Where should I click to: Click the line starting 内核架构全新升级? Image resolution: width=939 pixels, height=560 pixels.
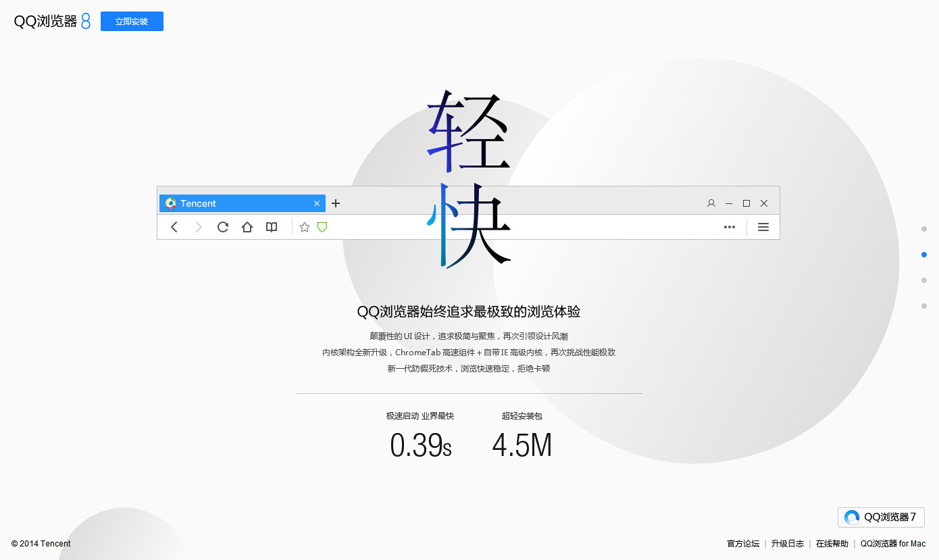coord(469,352)
